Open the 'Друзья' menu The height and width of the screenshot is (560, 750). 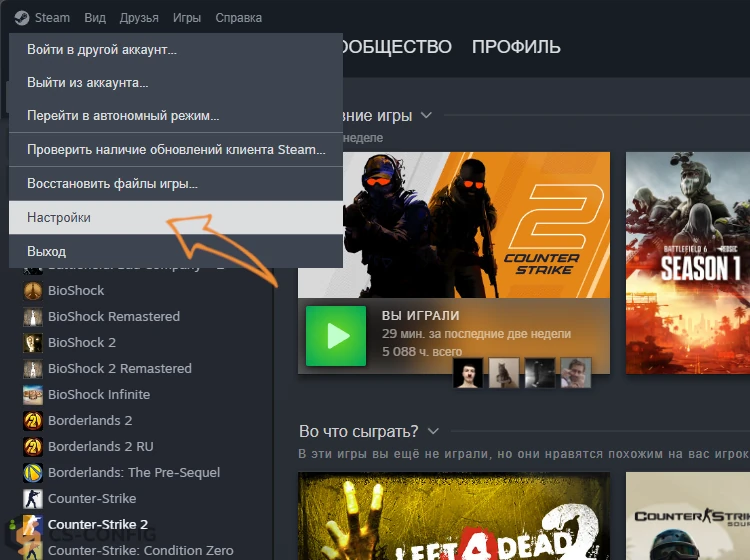(139, 18)
